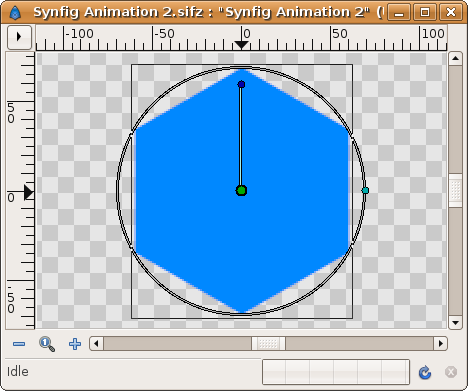Open the canvas menu arrow button
This screenshot has height=391, width=468.
tap(19, 37)
